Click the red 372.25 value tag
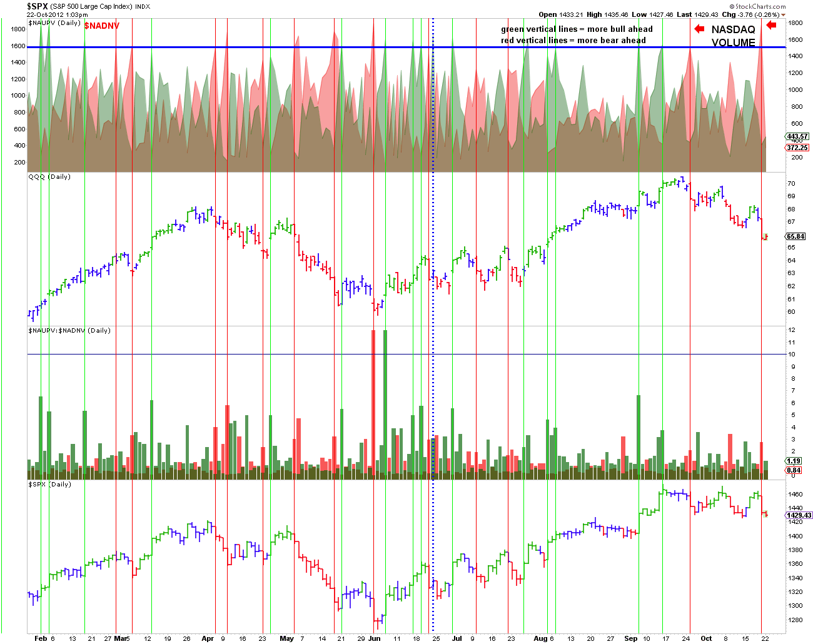The width and height of the screenshot is (813, 644). (x=797, y=148)
